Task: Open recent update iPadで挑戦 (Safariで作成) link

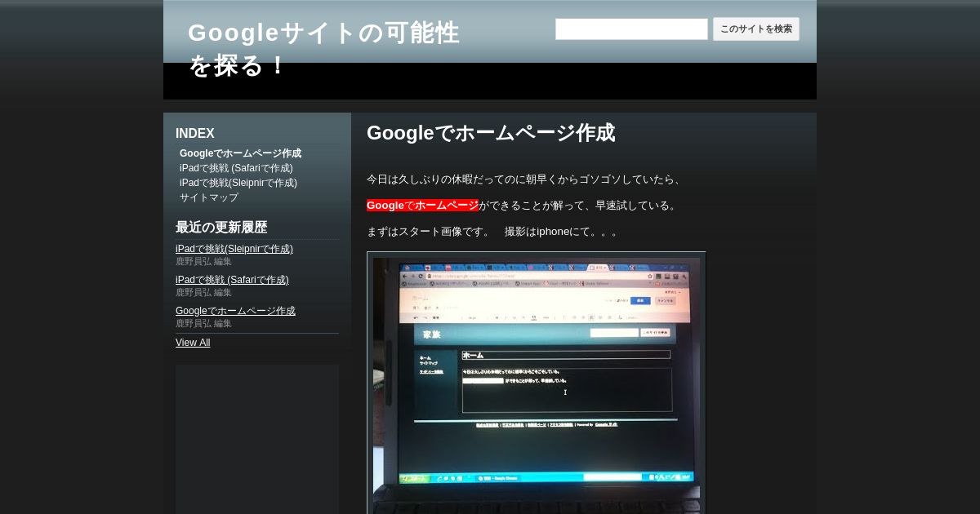Action: 232,280
